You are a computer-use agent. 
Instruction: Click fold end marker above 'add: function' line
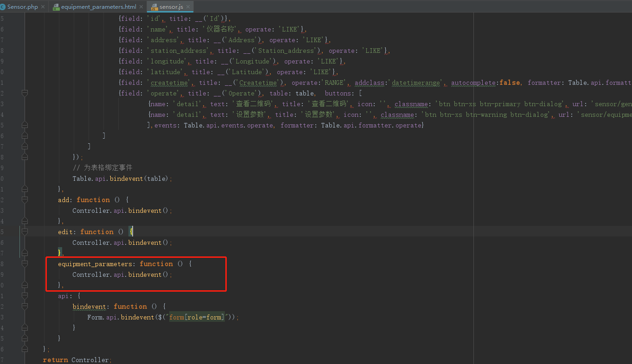(25, 189)
